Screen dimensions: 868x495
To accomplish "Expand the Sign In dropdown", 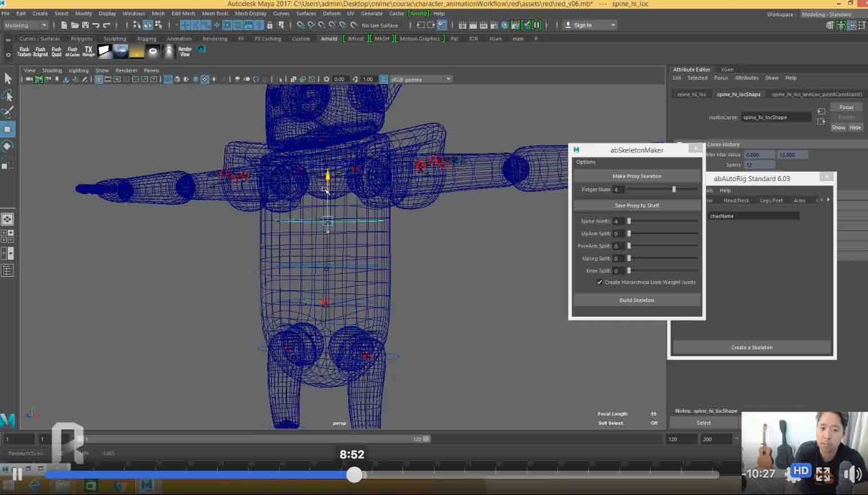I will pyautogui.click(x=613, y=25).
